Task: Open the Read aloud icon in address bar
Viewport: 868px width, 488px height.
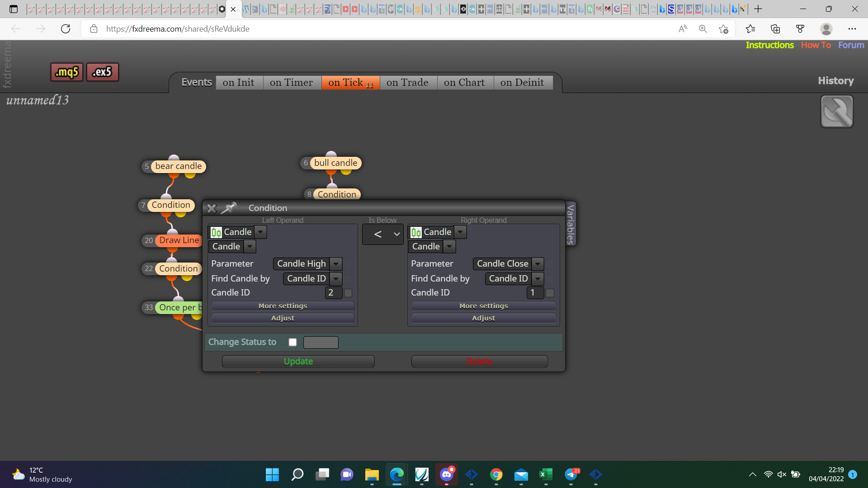Action: click(x=683, y=29)
